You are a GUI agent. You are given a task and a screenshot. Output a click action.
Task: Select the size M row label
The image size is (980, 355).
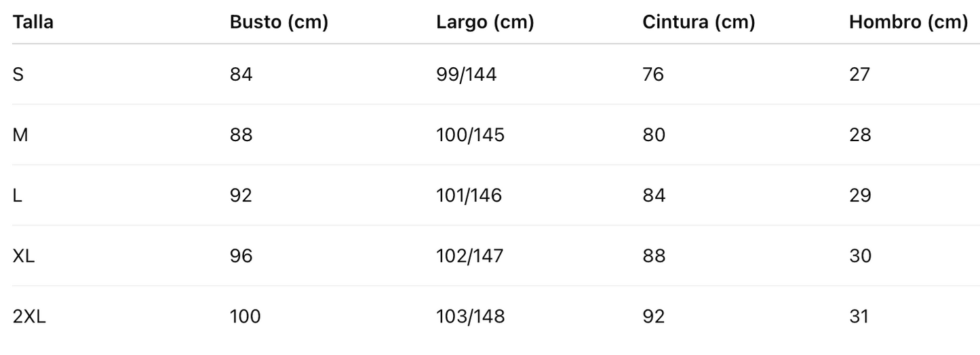(x=20, y=134)
